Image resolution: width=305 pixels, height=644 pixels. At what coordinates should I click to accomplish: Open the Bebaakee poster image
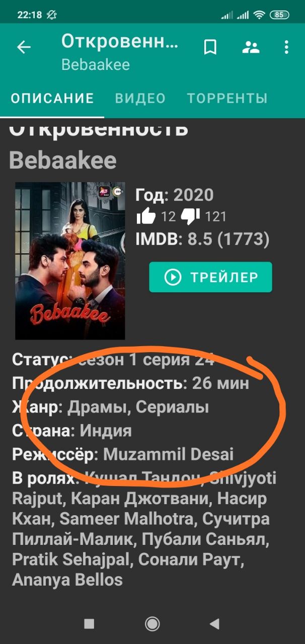[70, 261]
